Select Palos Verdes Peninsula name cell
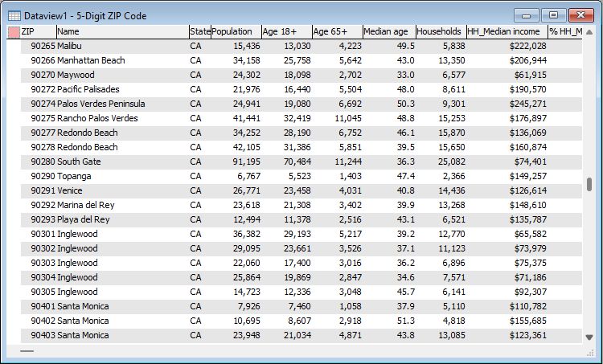The width and height of the screenshot is (603, 364). pyautogui.click(x=101, y=104)
